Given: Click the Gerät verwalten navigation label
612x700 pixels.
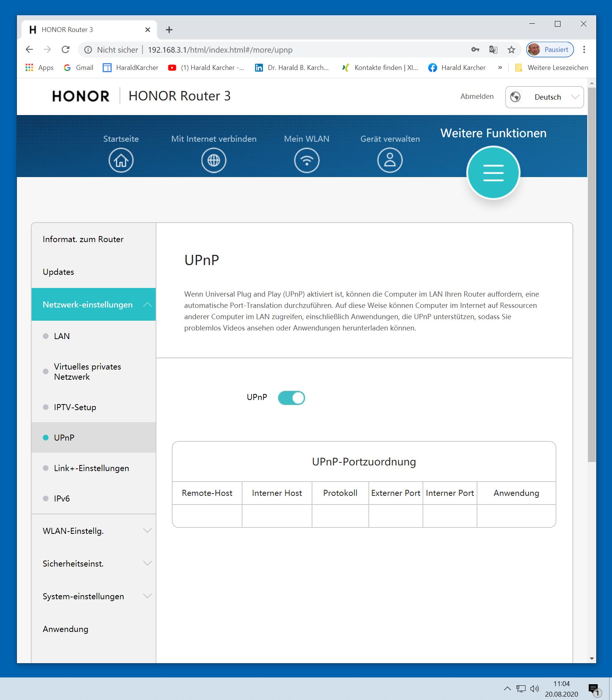Looking at the screenshot, I should point(390,139).
